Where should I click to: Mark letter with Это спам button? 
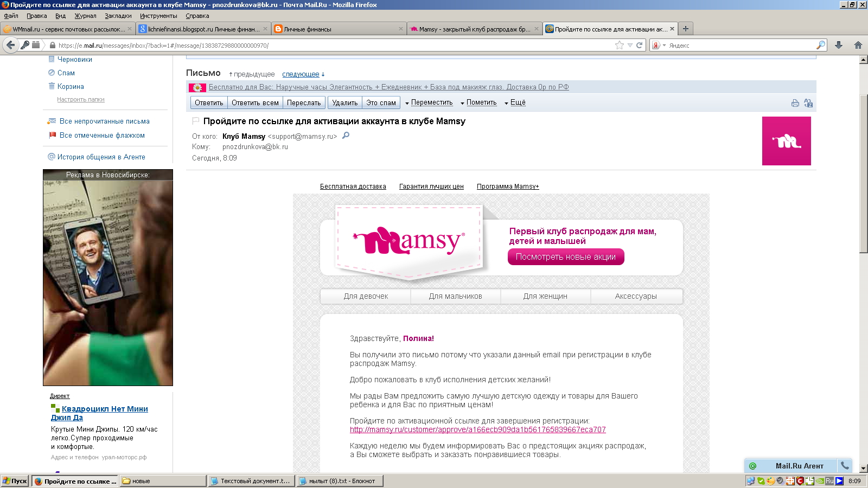point(381,102)
